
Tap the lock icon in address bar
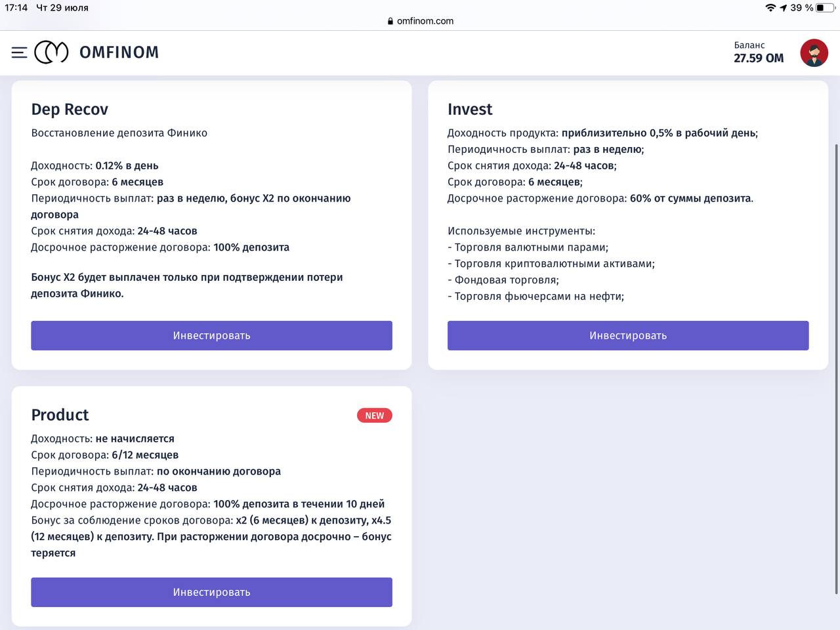[x=390, y=21]
